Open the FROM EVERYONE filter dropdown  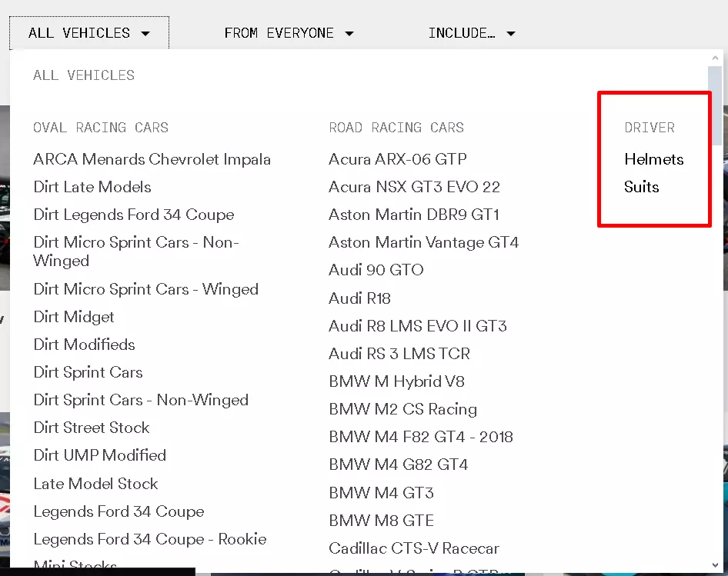pos(289,33)
